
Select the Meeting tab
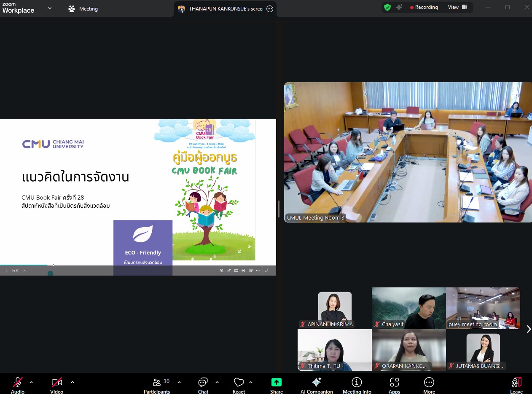point(83,8)
